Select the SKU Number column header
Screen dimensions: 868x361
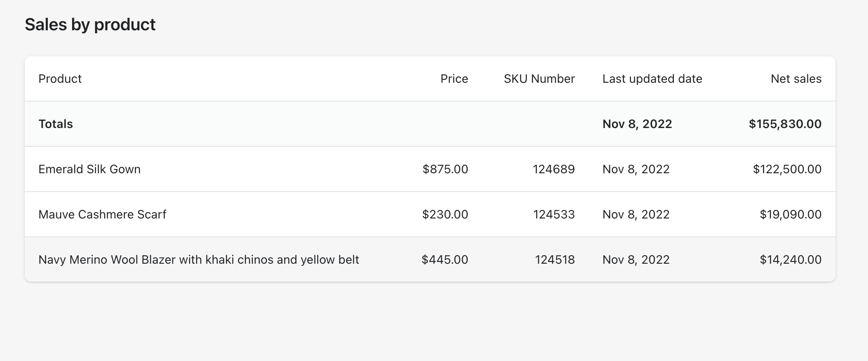[539, 79]
